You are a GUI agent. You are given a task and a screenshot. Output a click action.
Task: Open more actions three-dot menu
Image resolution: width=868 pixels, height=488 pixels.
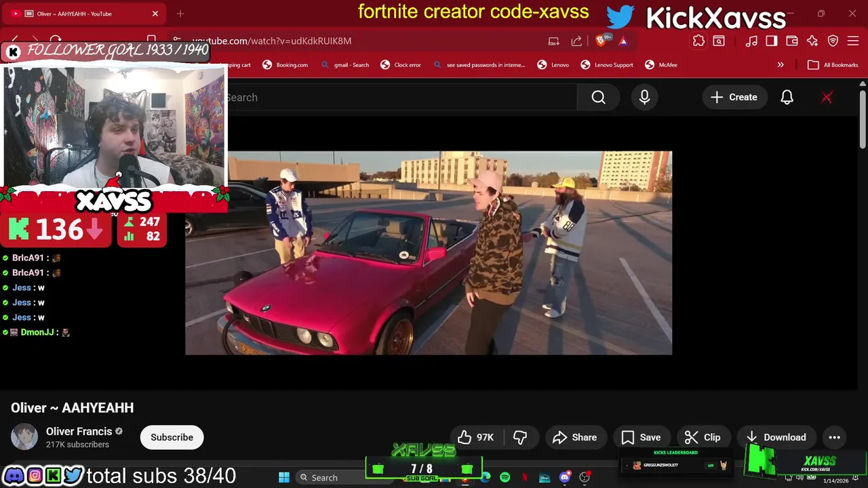click(x=835, y=437)
